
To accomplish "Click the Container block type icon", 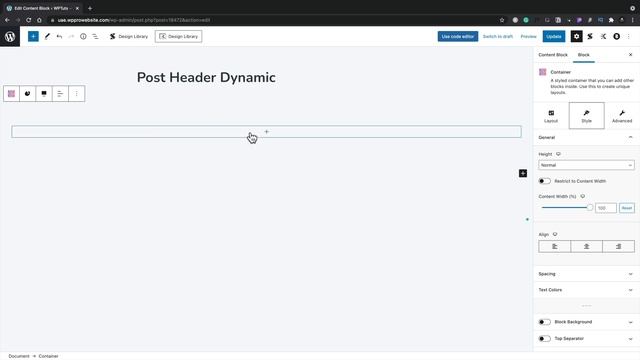I will (x=11, y=93).
